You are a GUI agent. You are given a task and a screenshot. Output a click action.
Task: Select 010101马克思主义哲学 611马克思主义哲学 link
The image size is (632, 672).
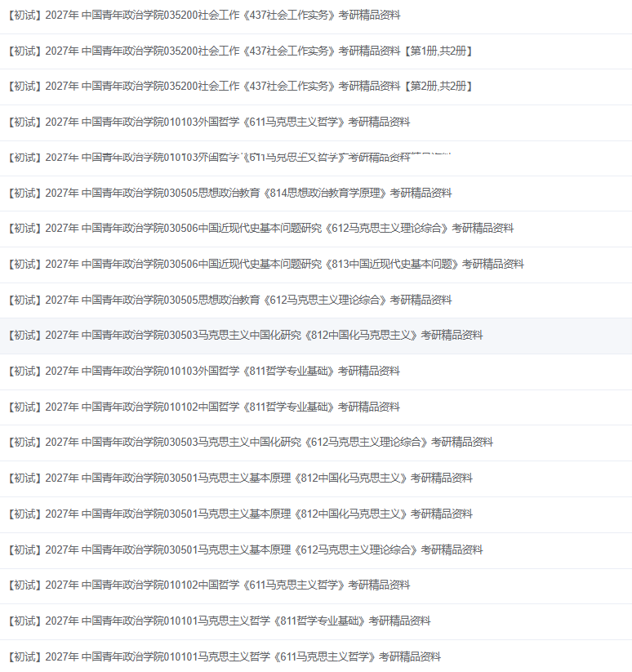pyautogui.click(x=225, y=657)
